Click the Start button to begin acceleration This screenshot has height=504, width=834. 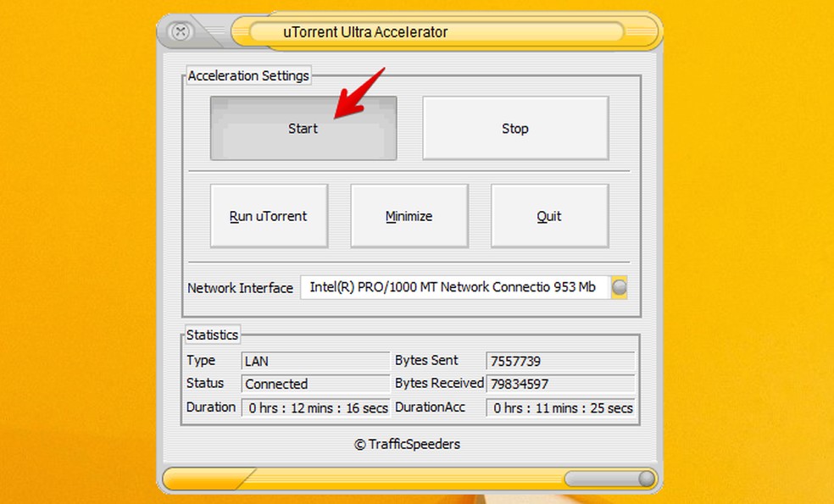303,128
